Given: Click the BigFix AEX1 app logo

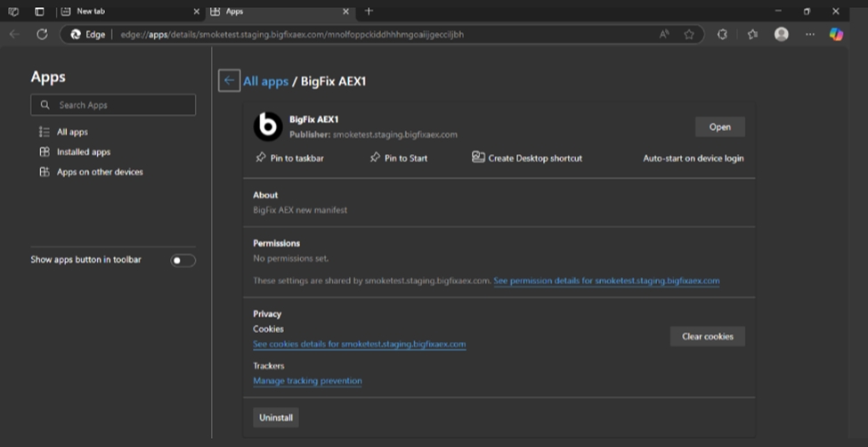Looking at the screenshot, I should 268,126.
